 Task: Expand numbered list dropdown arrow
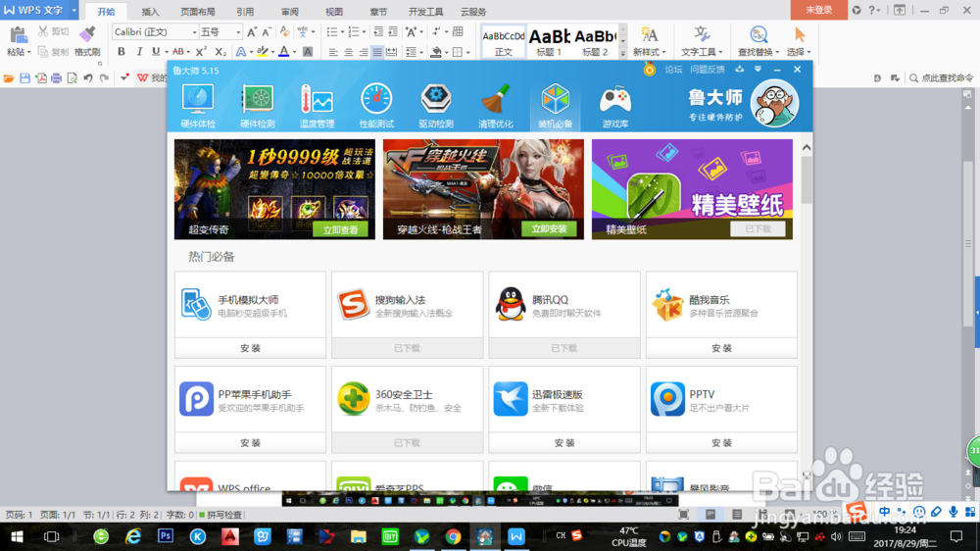point(365,32)
